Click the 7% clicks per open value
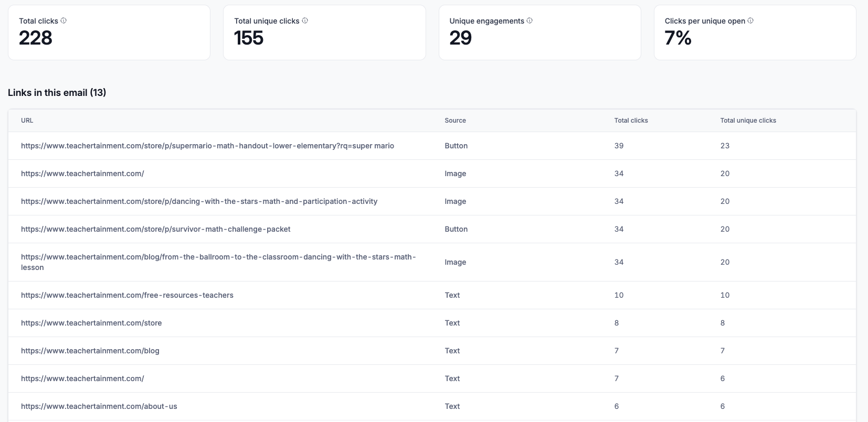The image size is (868, 422). [x=678, y=38]
